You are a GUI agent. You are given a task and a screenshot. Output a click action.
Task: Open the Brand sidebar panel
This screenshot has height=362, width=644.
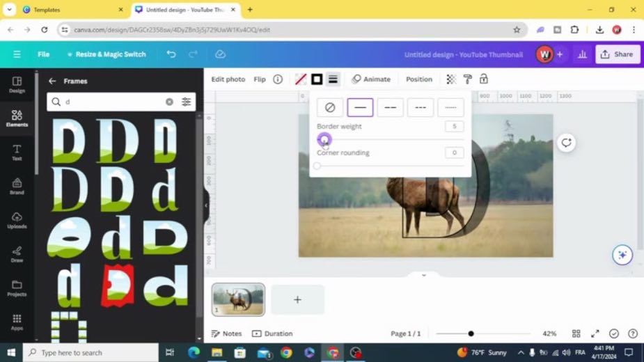(x=17, y=186)
